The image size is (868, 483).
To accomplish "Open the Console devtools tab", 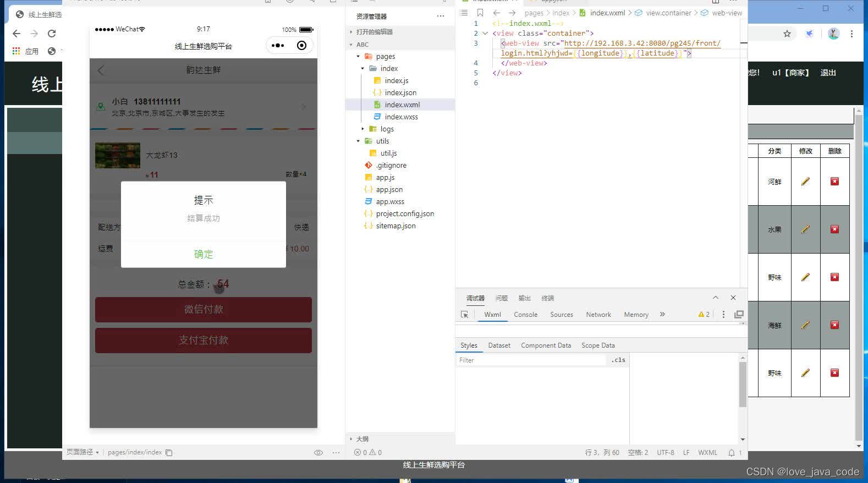I will click(525, 315).
